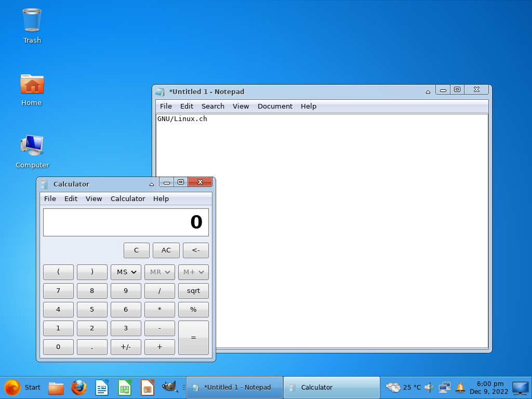Open the Calculator View menu
532x399 pixels.
pyautogui.click(x=94, y=199)
